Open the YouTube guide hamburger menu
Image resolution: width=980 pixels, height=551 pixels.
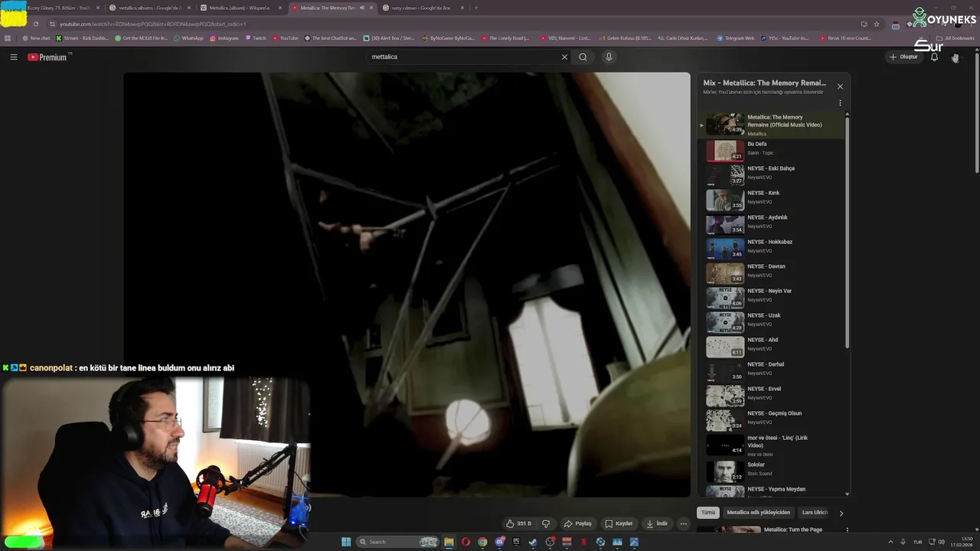13,57
